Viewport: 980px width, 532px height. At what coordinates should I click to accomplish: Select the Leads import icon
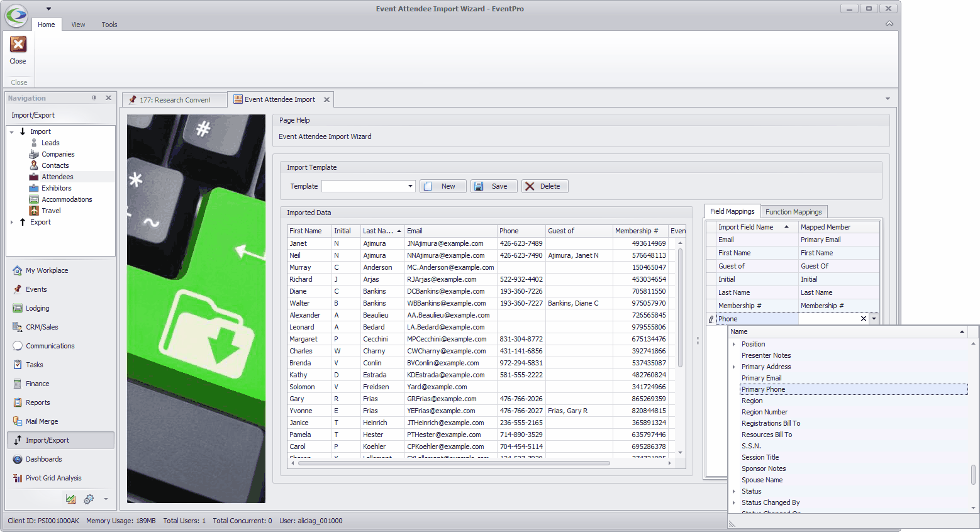(34, 143)
